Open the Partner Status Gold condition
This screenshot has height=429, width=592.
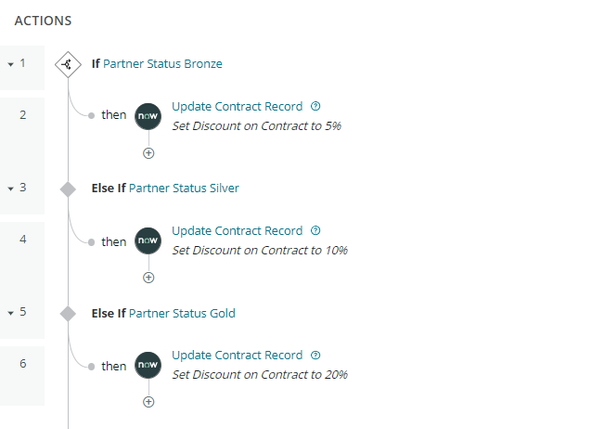(x=182, y=313)
